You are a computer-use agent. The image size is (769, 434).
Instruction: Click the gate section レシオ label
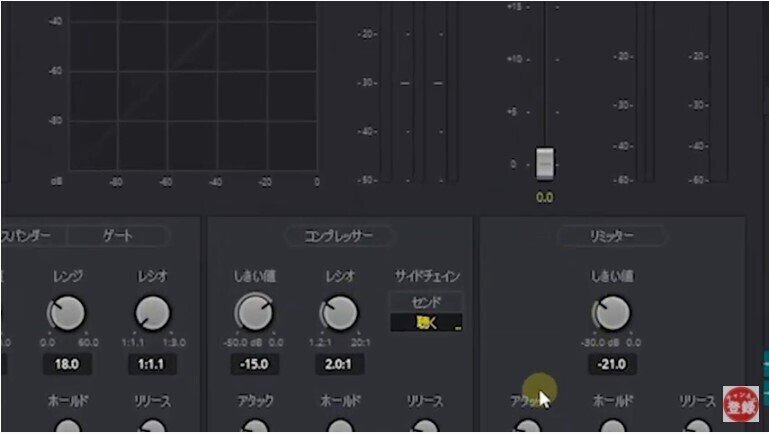coord(152,276)
